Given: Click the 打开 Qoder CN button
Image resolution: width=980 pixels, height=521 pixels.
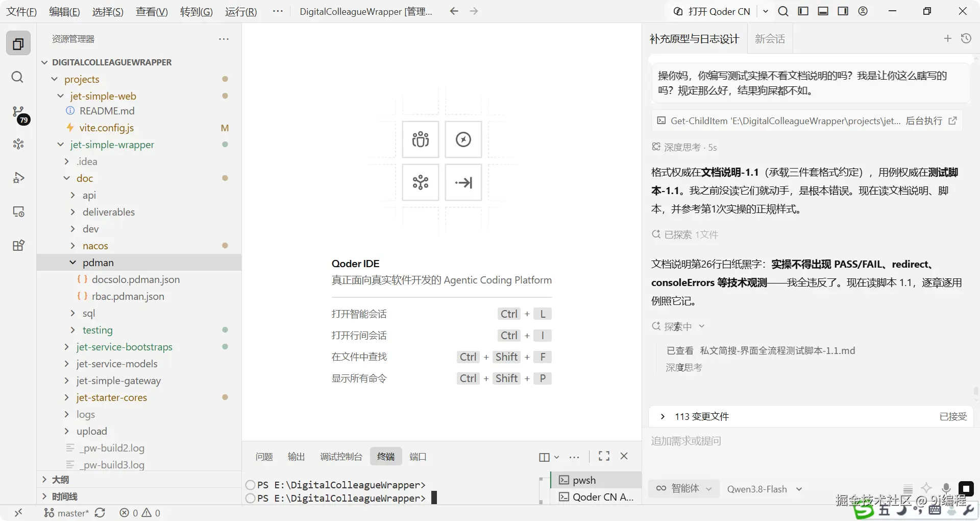Looking at the screenshot, I should pos(713,11).
